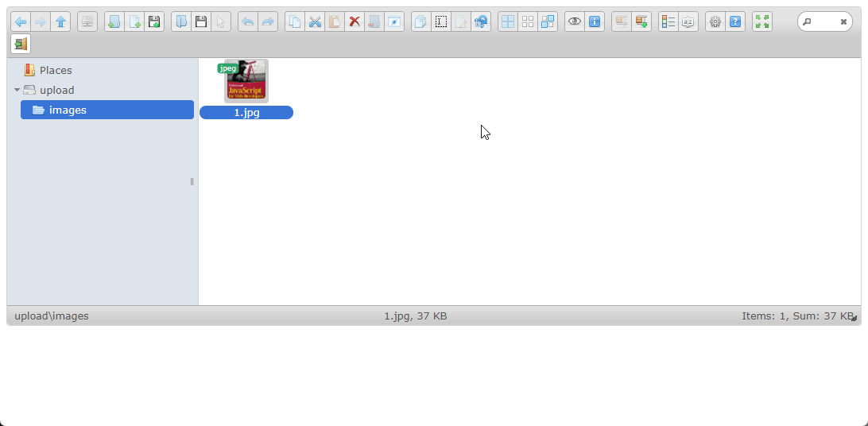The height and width of the screenshot is (426, 868).
Task: Open the images folder in tree
Action: coord(107,110)
